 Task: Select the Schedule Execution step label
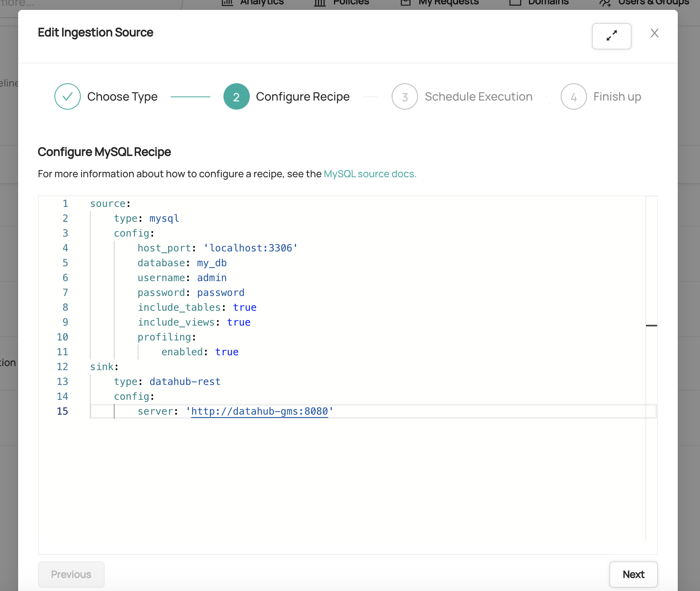click(x=478, y=96)
